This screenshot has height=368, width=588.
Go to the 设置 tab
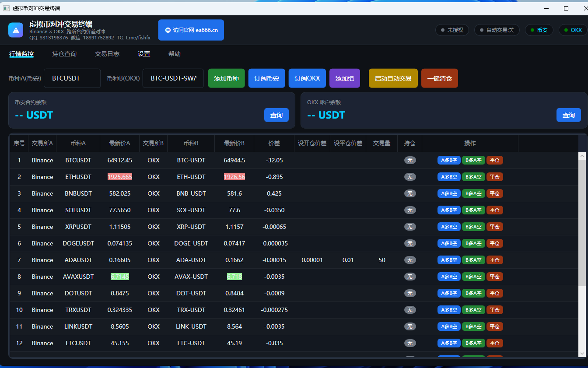click(144, 54)
